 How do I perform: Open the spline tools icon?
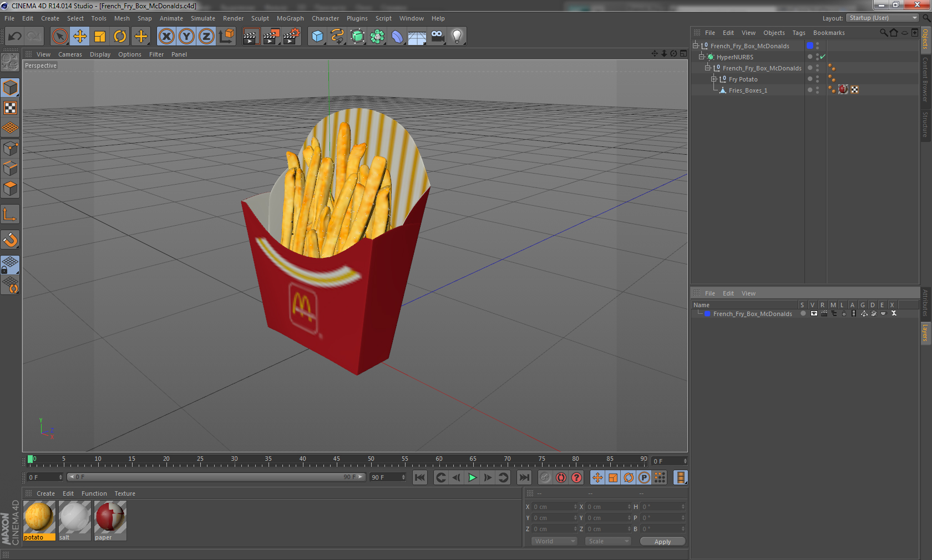coord(337,37)
